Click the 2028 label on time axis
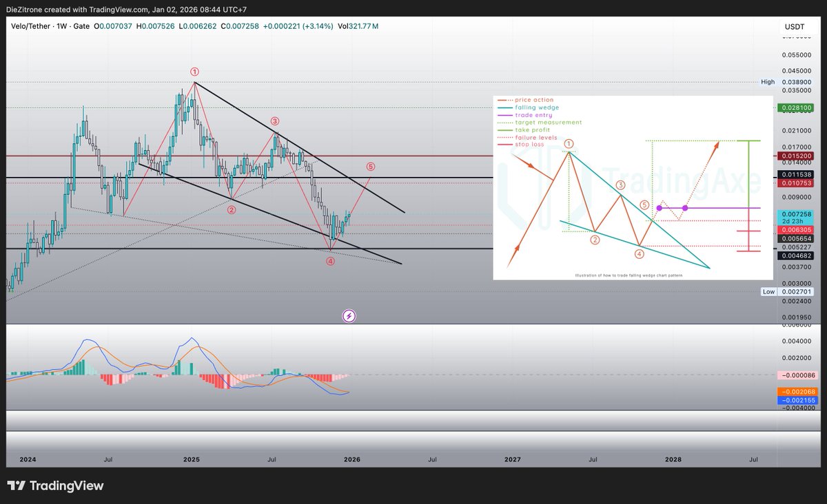The height and width of the screenshot is (504, 827). [x=673, y=459]
